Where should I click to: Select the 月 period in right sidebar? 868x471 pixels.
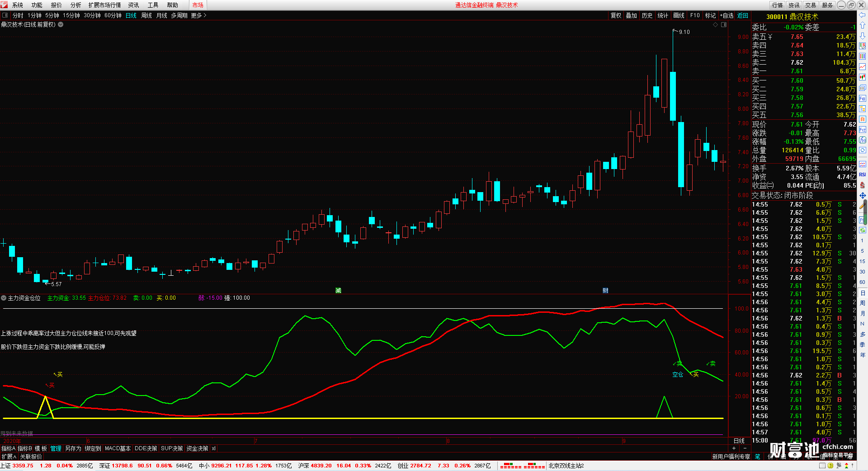tap(863, 313)
